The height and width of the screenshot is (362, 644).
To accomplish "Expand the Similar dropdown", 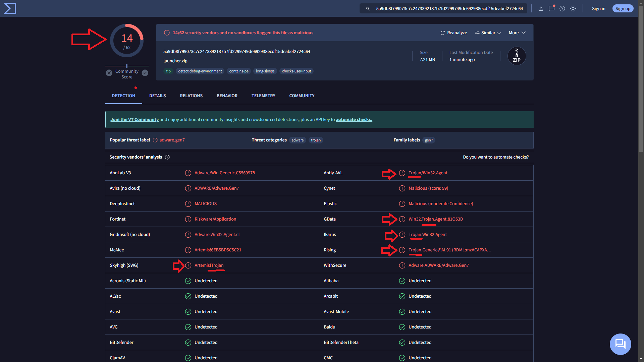I will point(488,33).
